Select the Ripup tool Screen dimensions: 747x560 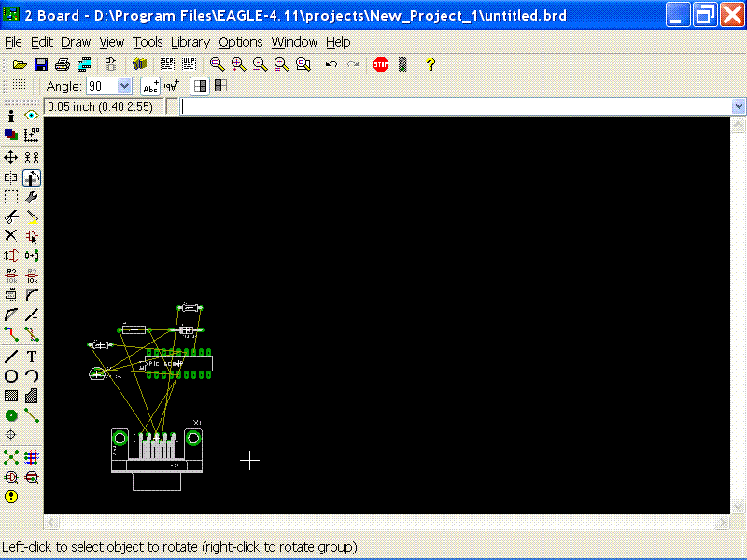coord(32,334)
